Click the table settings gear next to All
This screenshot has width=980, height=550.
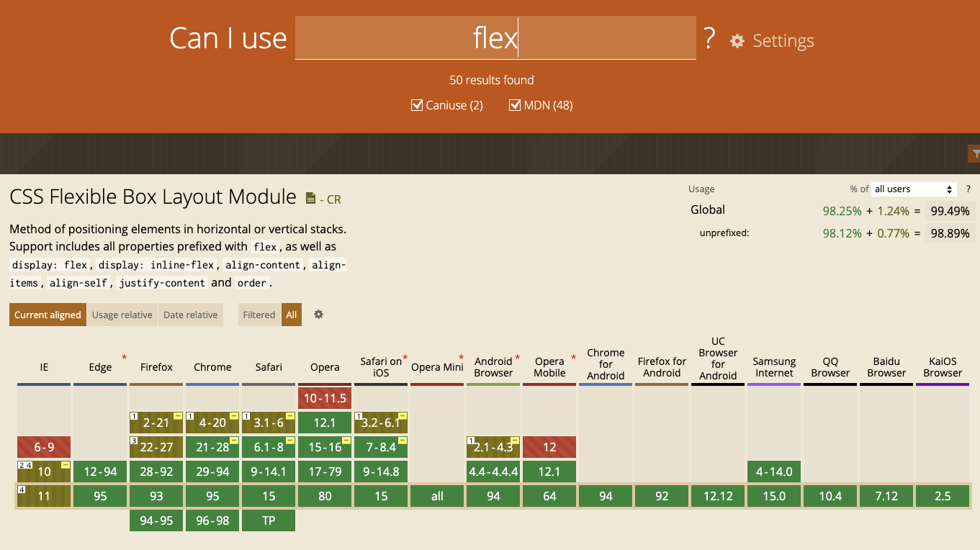click(318, 315)
